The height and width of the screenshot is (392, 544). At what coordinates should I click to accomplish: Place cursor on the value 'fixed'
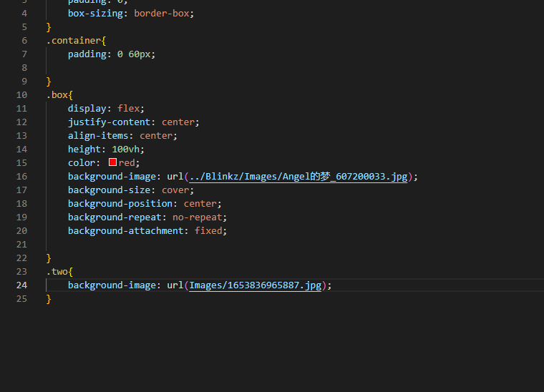click(209, 231)
